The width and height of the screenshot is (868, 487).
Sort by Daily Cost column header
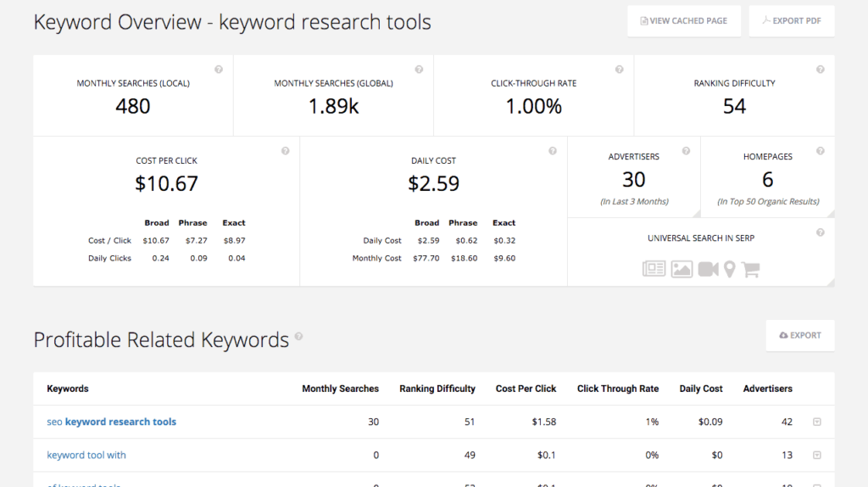(701, 389)
